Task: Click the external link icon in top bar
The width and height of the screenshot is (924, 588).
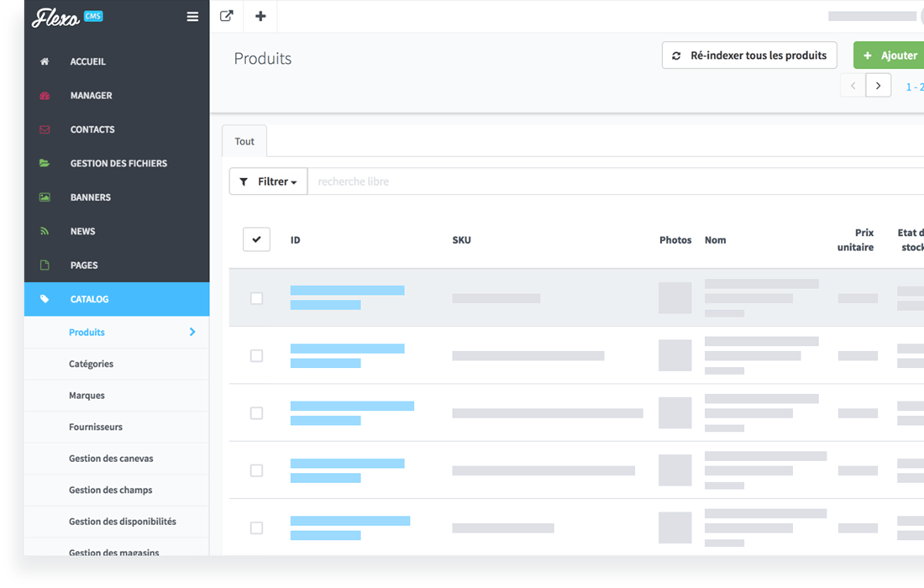Action: click(x=226, y=16)
